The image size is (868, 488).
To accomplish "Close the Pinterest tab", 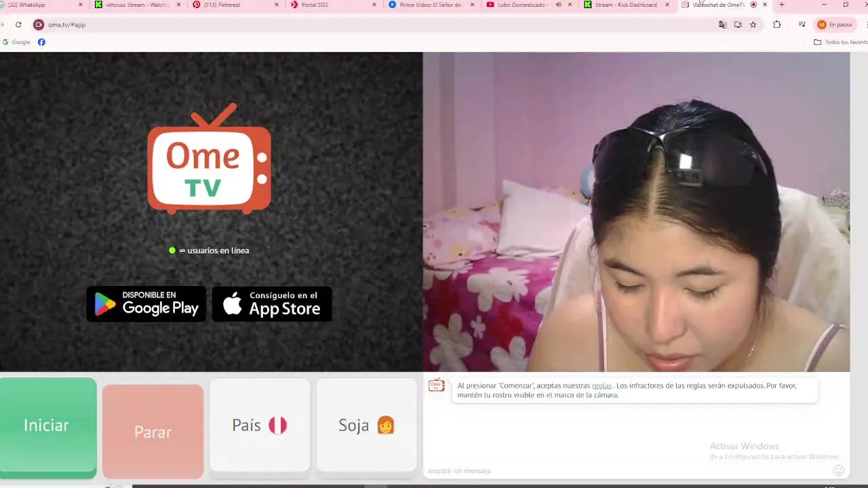I will click(277, 5).
